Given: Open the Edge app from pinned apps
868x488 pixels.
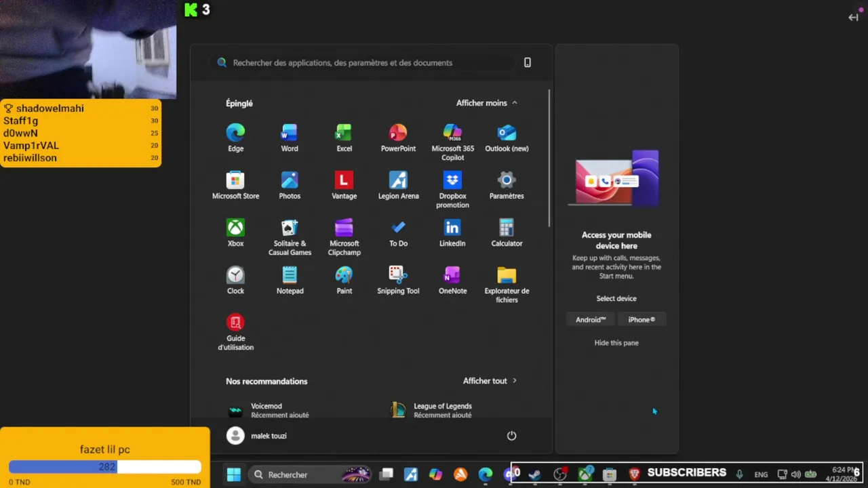Looking at the screenshot, I should point(235,138).
